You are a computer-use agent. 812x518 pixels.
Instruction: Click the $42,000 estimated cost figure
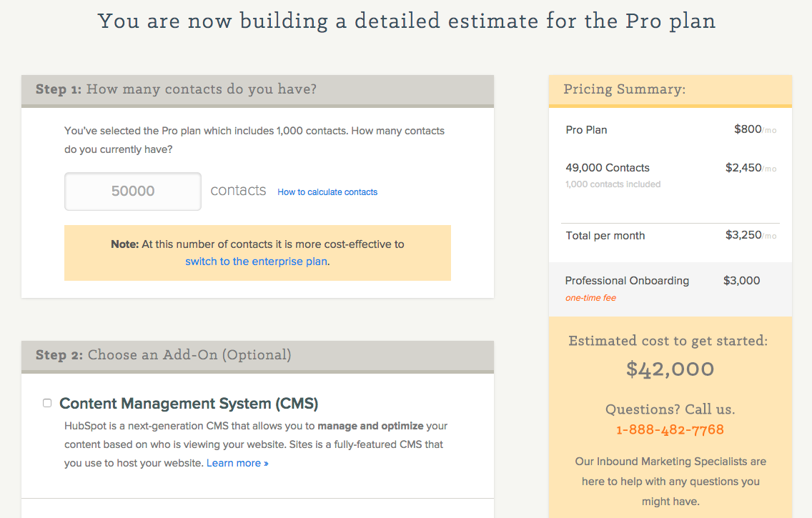(670, 369)
